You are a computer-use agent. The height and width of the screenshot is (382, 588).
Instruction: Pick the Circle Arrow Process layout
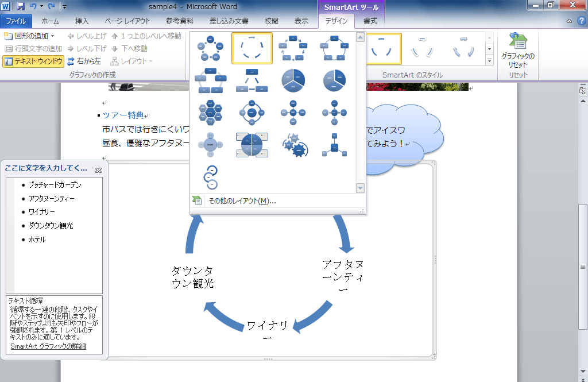coord(210,177)
